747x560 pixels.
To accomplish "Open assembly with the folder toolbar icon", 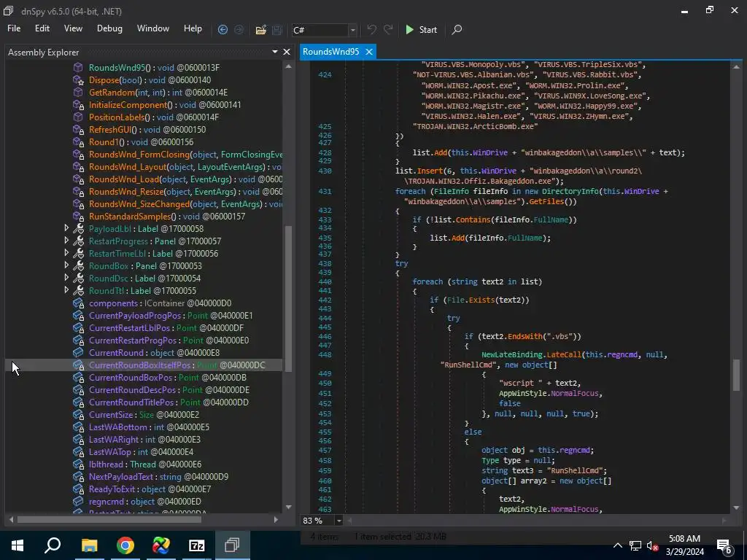I will 260,29.
